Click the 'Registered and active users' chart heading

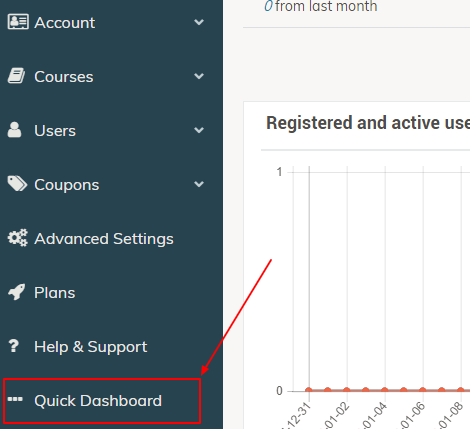[368, 123]
